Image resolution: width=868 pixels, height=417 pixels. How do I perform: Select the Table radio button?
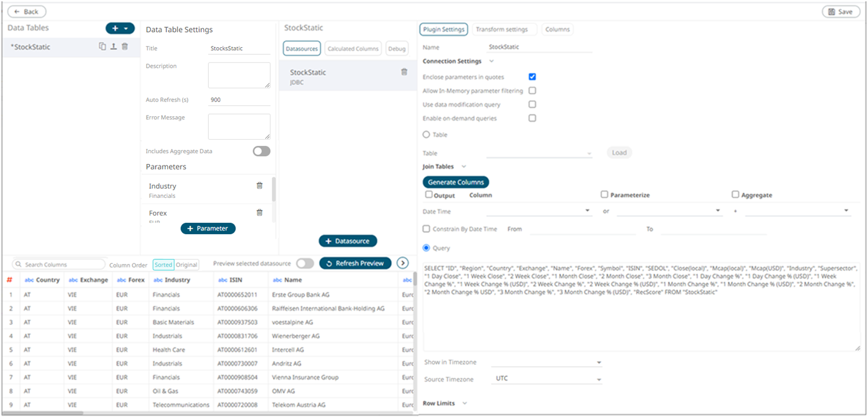pos(426,135)
